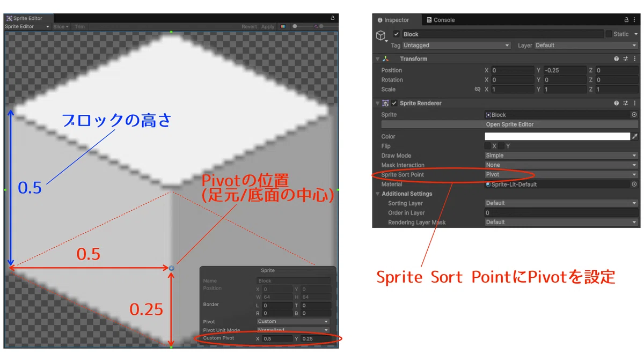Select the Inspector tab
This screenshot has width=644, height=362.
tap(397, 20)
